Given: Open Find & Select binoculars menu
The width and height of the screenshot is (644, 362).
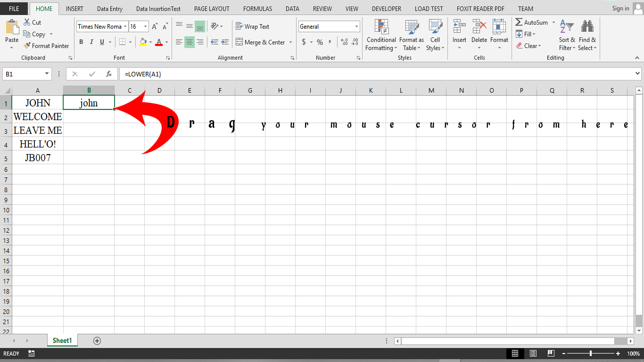Looking at the screenshot, I should point(587,35).
